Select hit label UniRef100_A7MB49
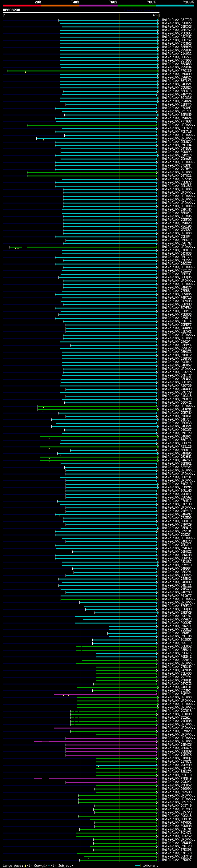The width and height of the screenshot is (197, 868). click(177, 779)
